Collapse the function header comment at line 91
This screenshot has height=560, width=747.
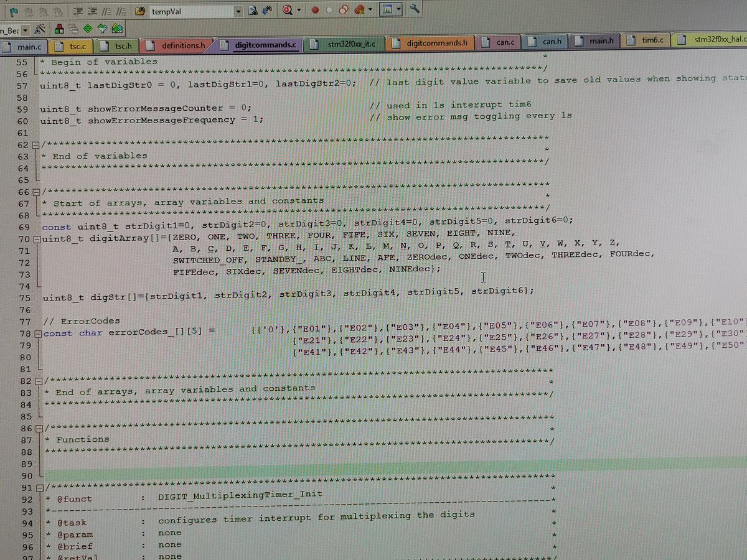39,488
